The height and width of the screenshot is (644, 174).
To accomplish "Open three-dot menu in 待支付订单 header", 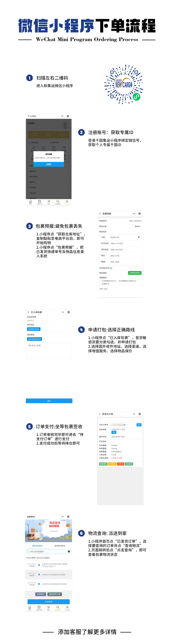I will tap(134, 414).
